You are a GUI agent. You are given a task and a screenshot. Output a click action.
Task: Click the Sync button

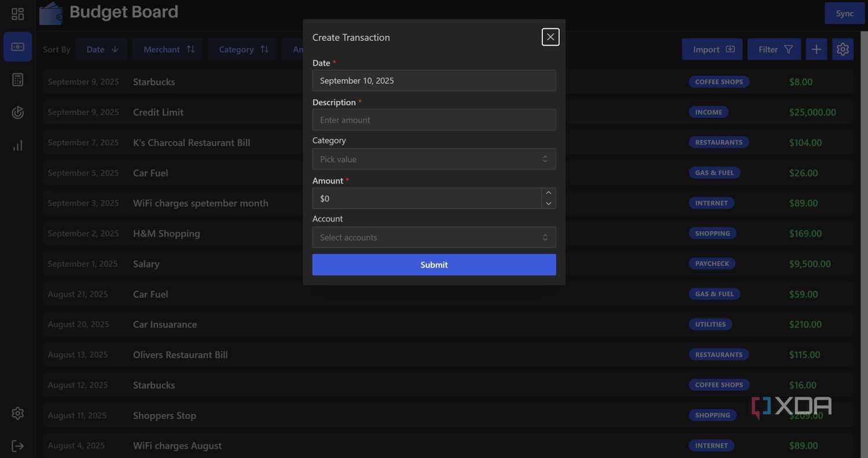pyautogui.click(x=844, y=13)
